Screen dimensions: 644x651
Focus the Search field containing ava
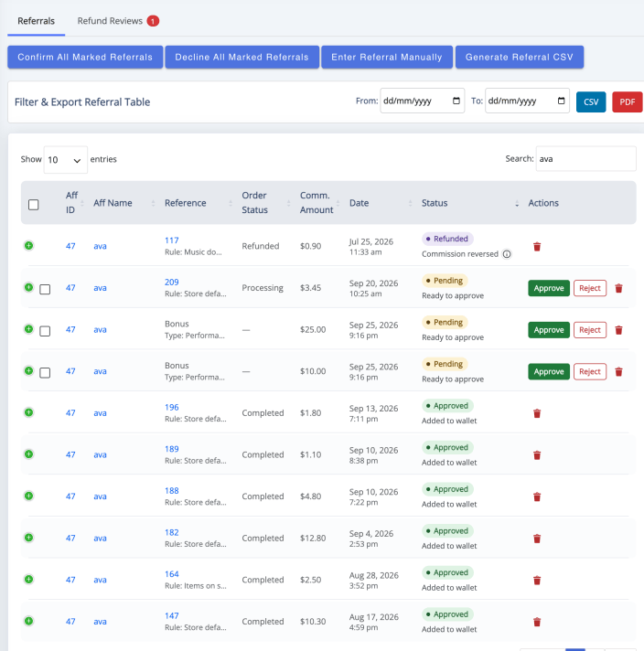coord(585,158)
